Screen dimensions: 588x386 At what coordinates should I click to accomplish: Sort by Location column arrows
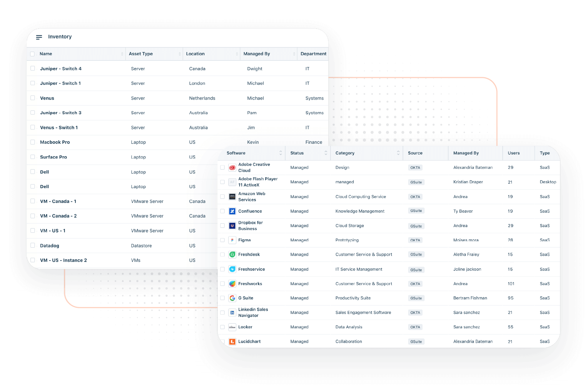pos(237,54)
